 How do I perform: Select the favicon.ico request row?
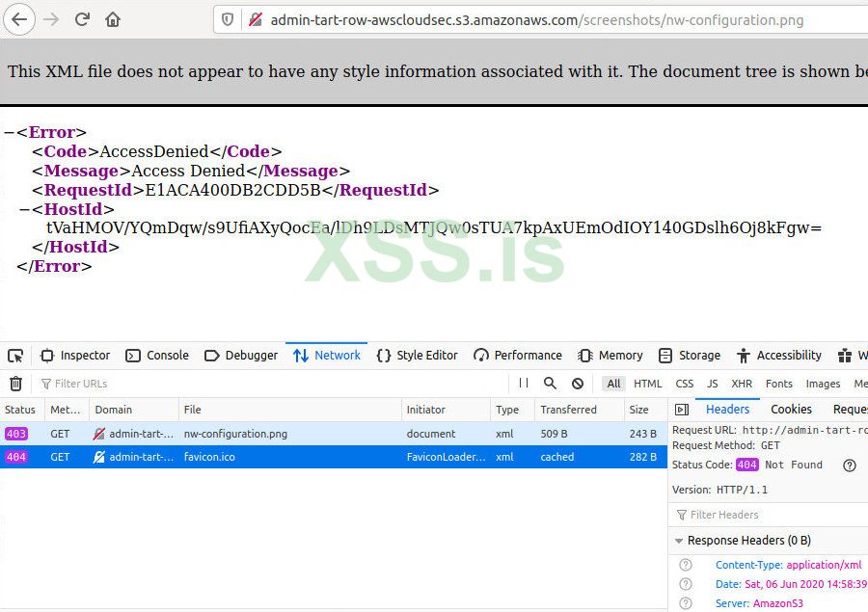[x=334, y=457]
